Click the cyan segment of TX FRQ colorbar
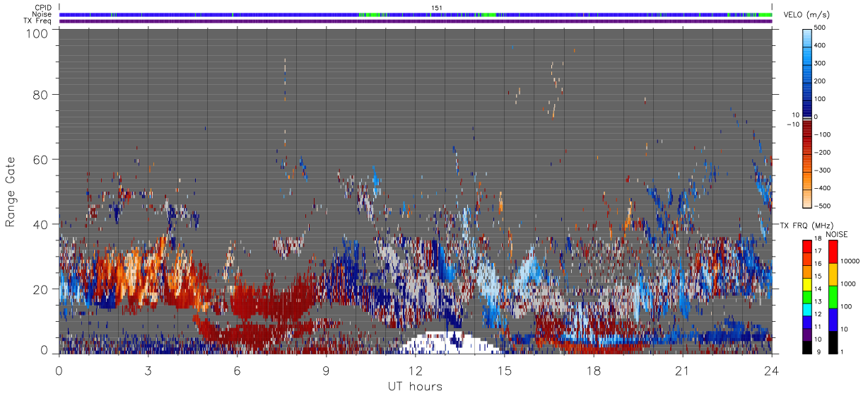Viewport: 868px width, 401px height. click(x=807, y=308)
